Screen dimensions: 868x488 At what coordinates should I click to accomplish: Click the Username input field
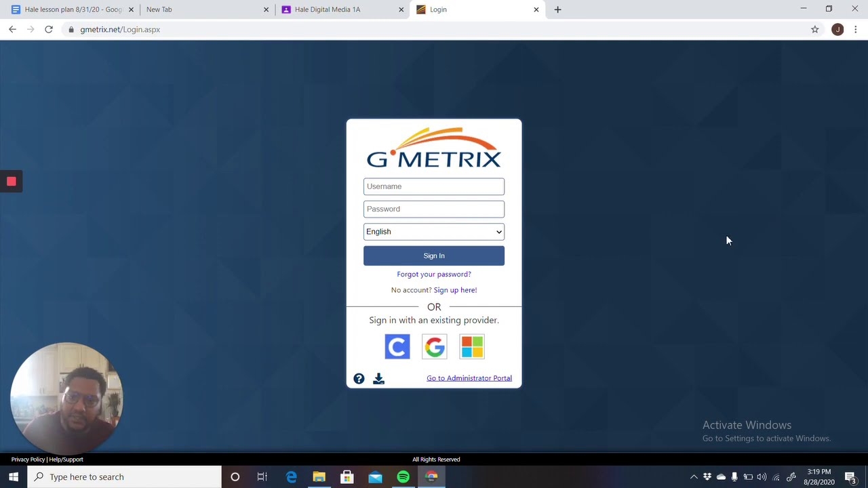434,186
